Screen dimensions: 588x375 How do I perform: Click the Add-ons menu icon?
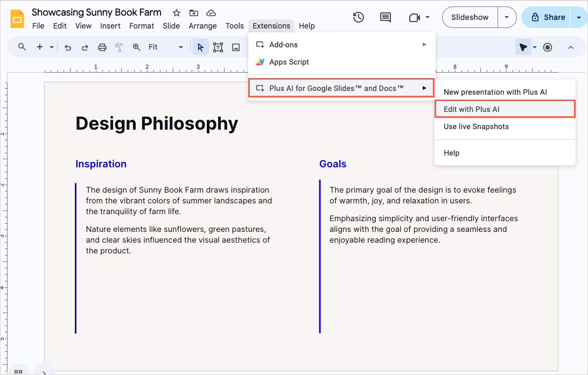(x=260, y=45)
